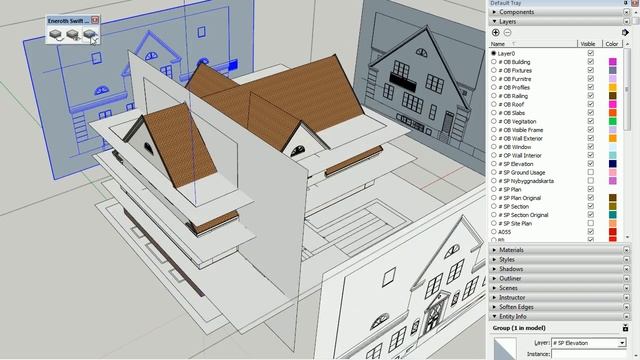Image resolution: width=640 pixels, height=360 pixels.
Task: Open the Layers panel details arrow menu
Action: coord(625,33)
